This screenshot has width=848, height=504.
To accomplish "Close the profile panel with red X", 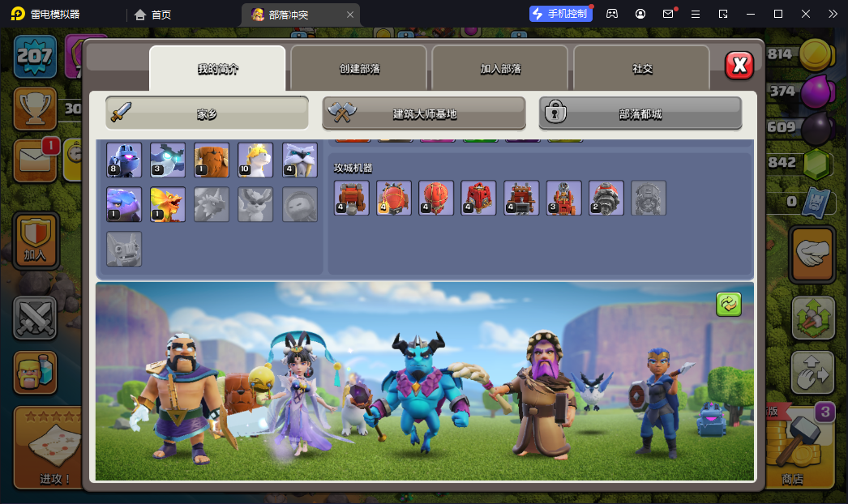I will (739, 66).
